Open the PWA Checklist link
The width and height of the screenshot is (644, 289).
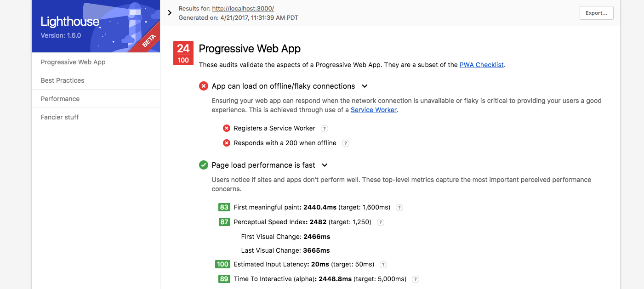pos(481,64)
